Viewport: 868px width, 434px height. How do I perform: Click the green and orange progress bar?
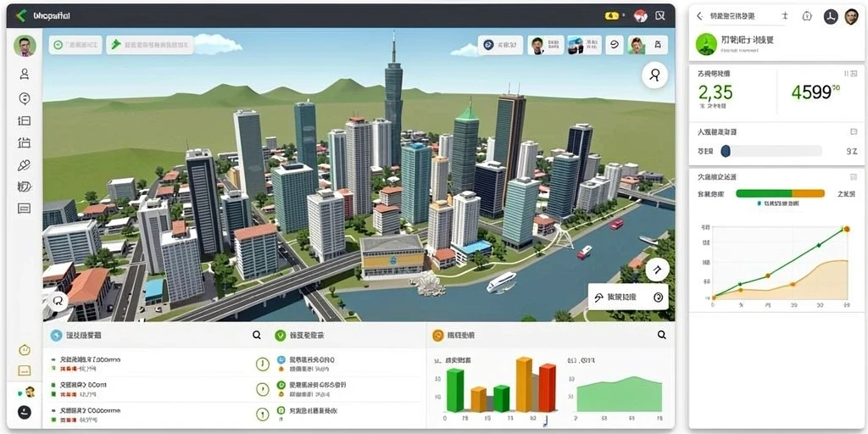pyautogui.click(x=781, y=194)
